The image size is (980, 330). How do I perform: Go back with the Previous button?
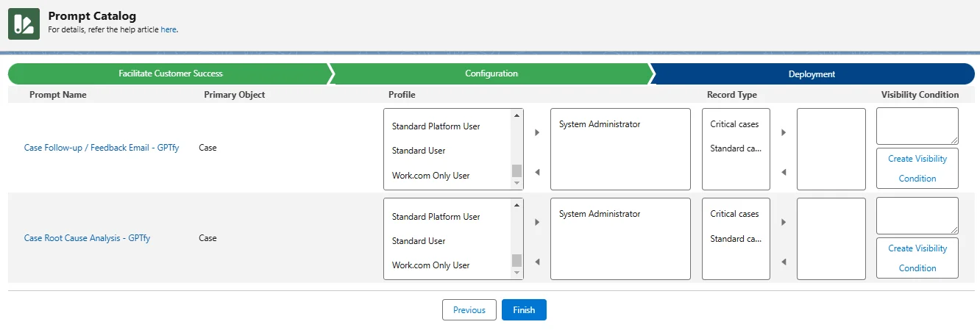[469, 310]
